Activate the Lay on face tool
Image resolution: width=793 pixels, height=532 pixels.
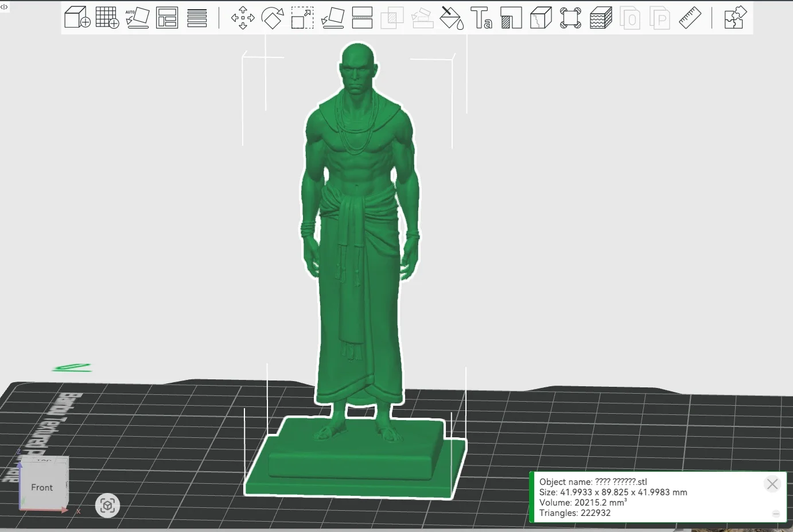[x=332, y=18]
